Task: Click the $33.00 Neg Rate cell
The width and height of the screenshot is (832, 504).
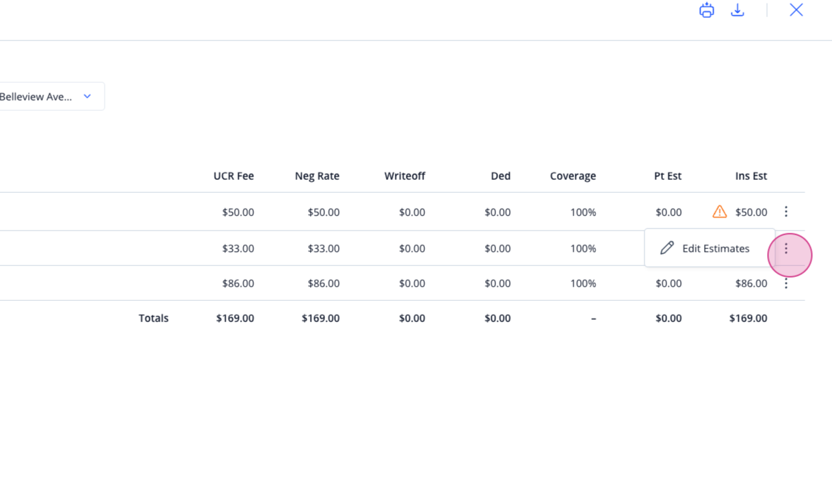Action: click(x=324, y=248)
